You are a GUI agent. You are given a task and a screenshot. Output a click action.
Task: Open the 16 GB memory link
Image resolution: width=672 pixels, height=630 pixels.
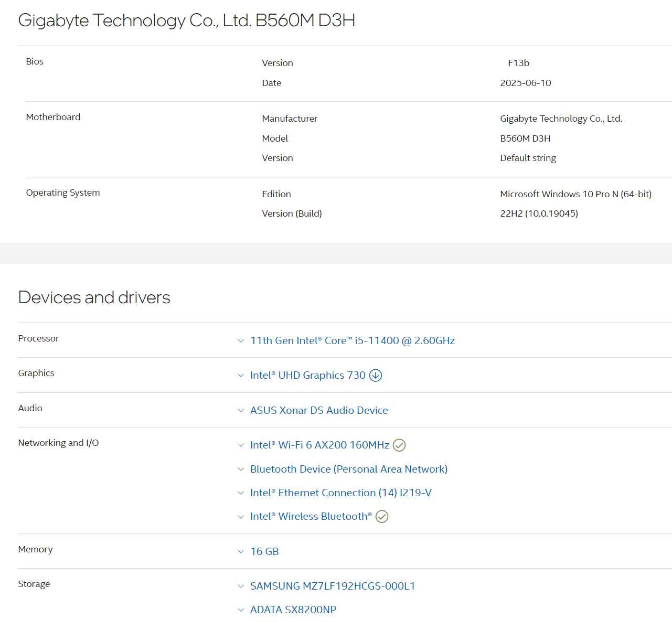point(264,551)
